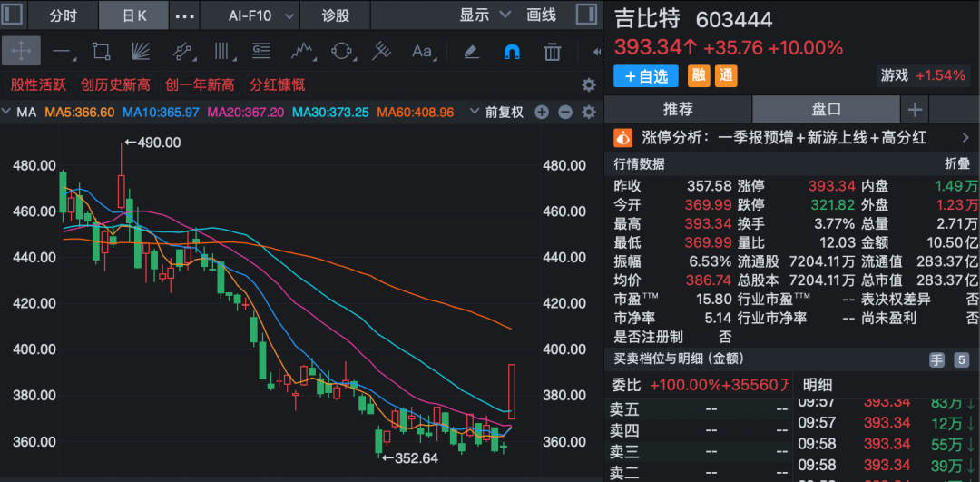Viewport: 980px width, 482px height.
Task: Delete drawings with the trash icon
Action: 551,51
